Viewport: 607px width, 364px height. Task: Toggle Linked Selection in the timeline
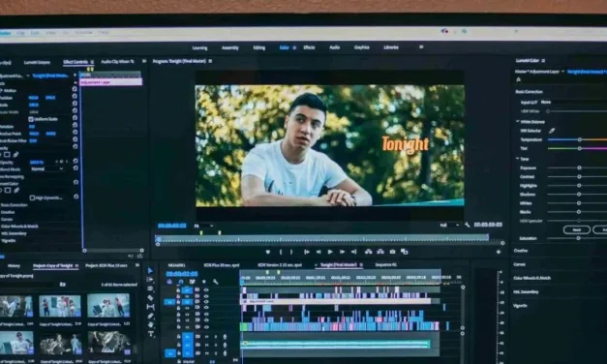(193, 282)
